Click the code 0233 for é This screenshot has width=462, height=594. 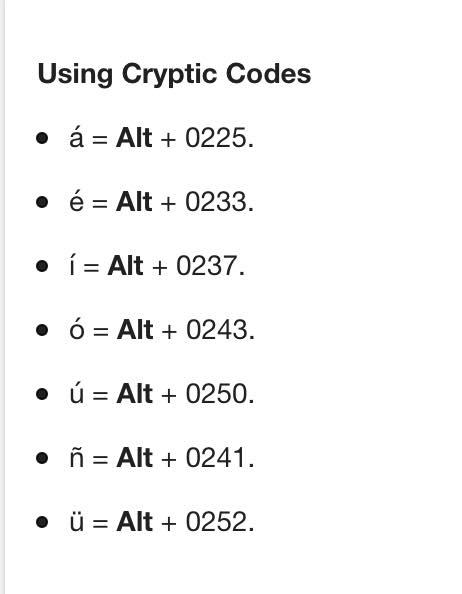(x=216, y=202)
